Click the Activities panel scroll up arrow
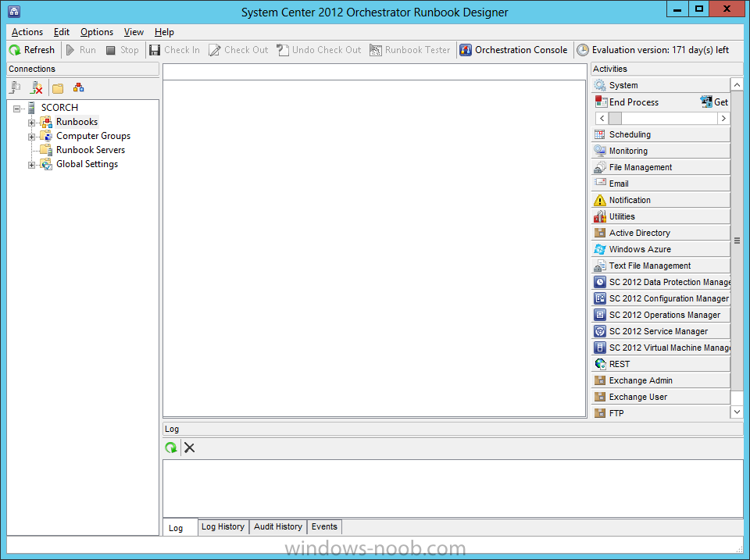 coord(737,84)
